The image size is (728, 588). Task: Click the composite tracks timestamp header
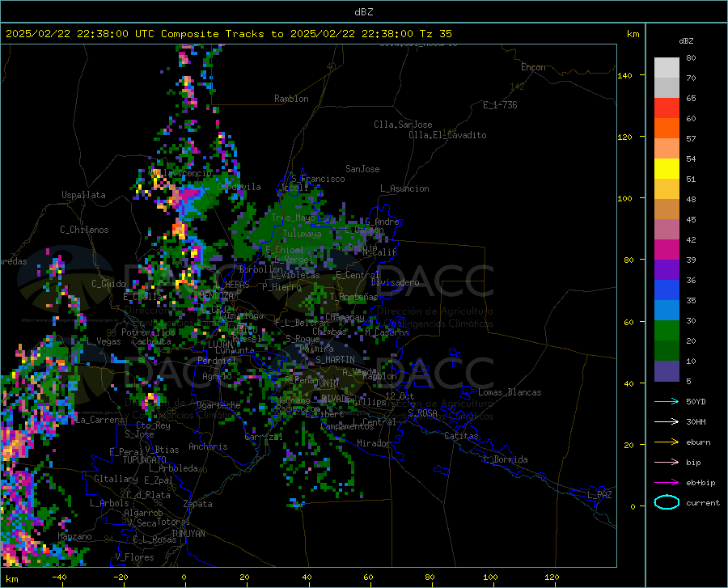[x=228, y=34]
